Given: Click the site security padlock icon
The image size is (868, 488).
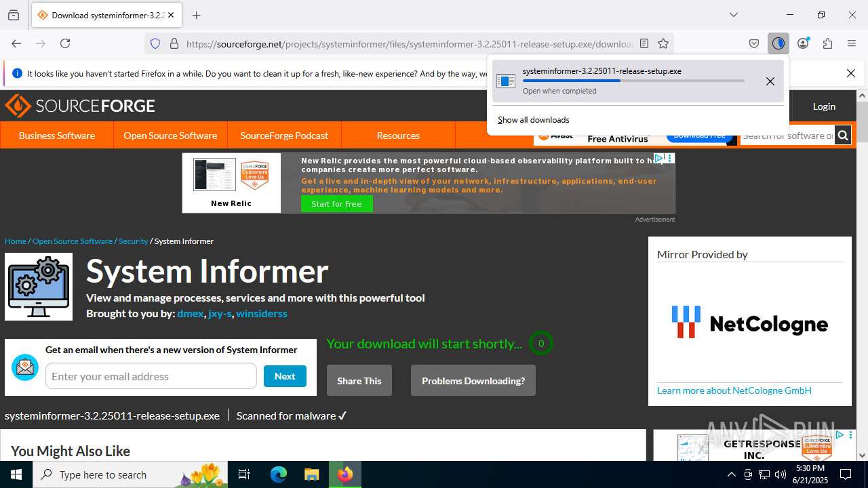Looking at the screenshot, I should click(x=174, y=43).
